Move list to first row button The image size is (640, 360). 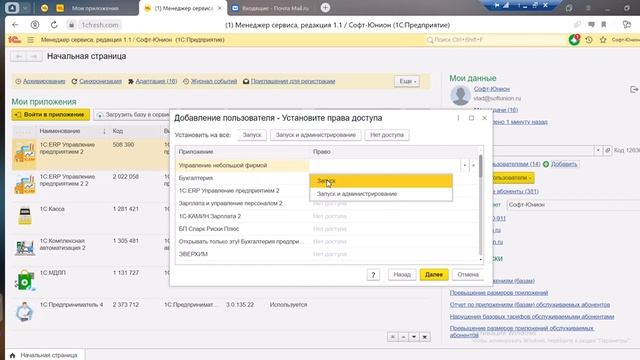392,337
